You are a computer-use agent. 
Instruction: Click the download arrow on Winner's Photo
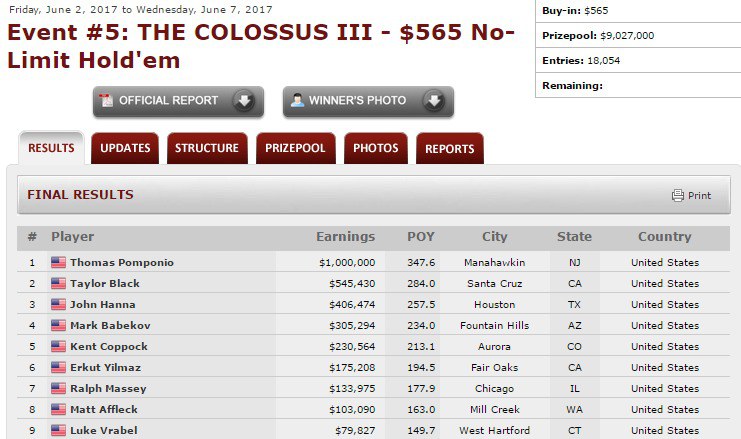[x=434, y=101]
